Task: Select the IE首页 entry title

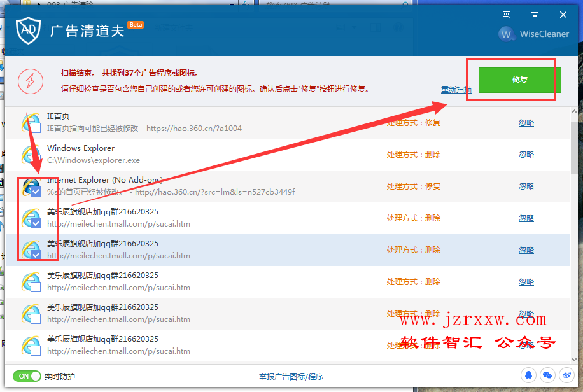Action: coord(58,116)
